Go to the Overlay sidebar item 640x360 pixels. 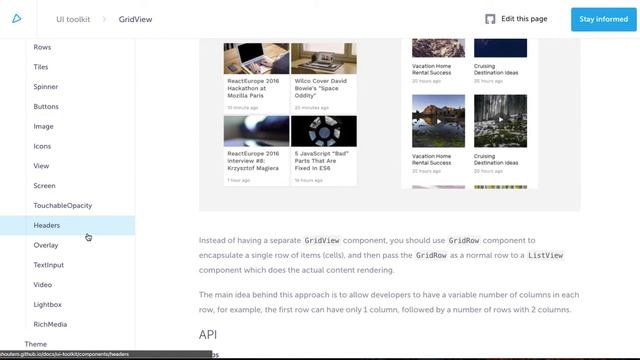pos(46,245)
